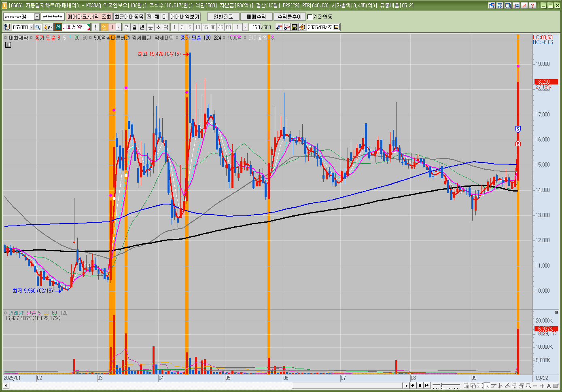
Task: Click the rewind playback button
Action: pyautogui.click(x=413, y=386)
